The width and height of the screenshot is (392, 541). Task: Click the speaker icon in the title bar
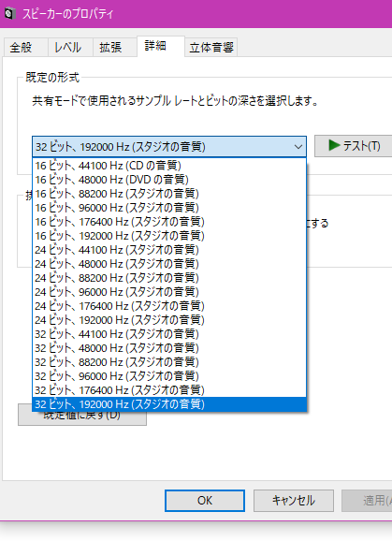pos(9,13)
